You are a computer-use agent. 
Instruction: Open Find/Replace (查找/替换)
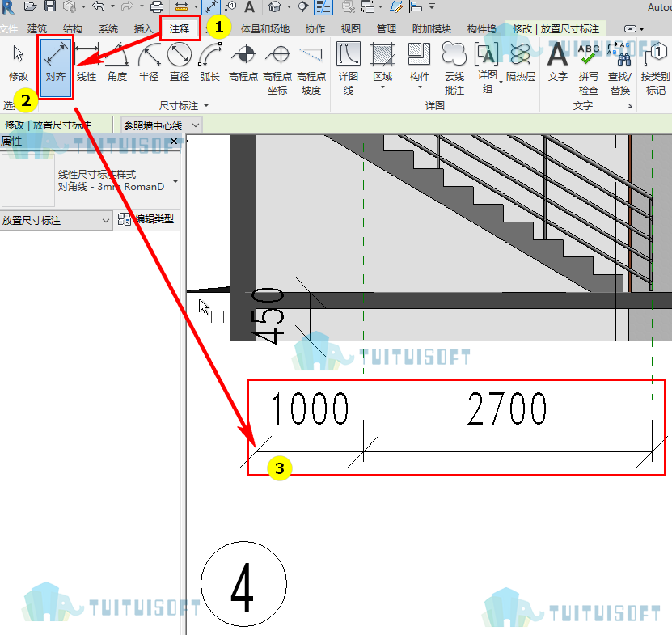pos(619,69)
